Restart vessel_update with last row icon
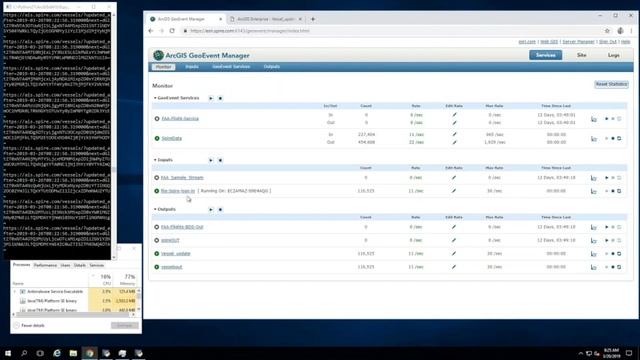The width and height of the screenshot is (640, 360). [619, 254]
